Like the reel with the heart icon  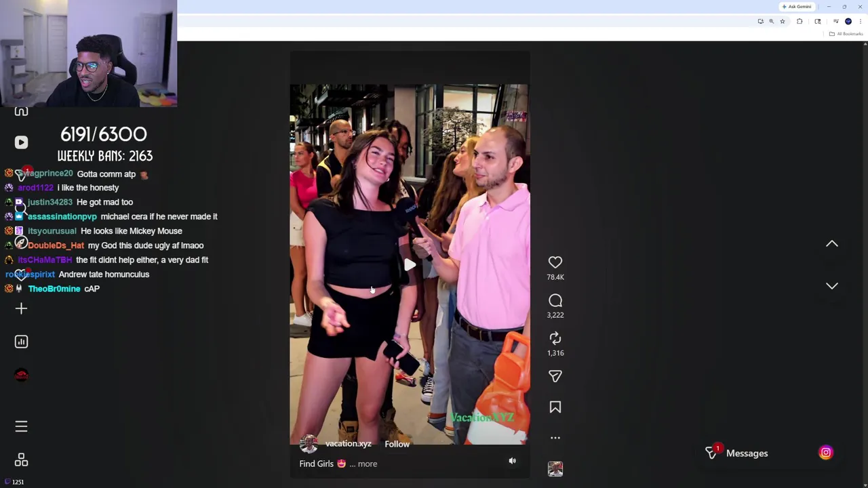[555, 262]
